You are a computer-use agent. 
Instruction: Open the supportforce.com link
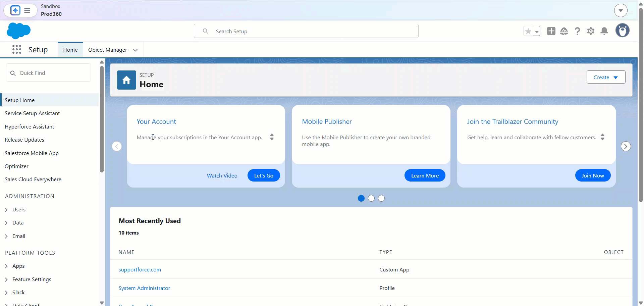(x=140, y=269)
